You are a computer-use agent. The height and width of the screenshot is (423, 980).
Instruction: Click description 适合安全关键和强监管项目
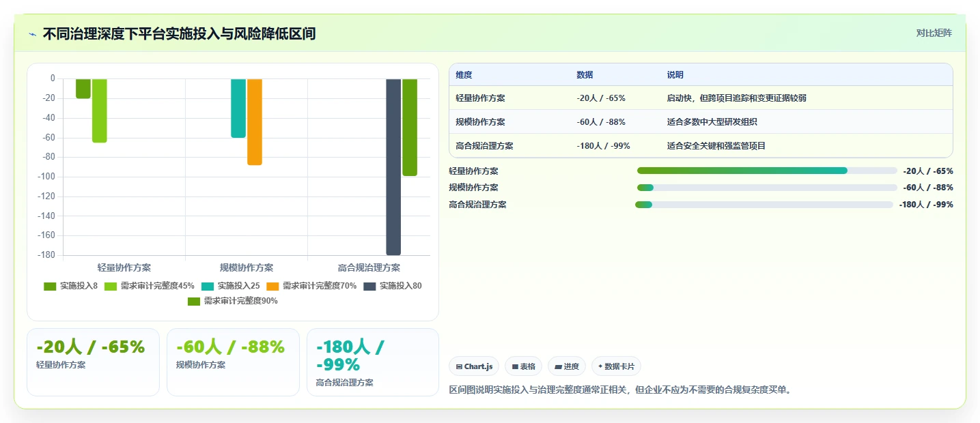point(716,146)
